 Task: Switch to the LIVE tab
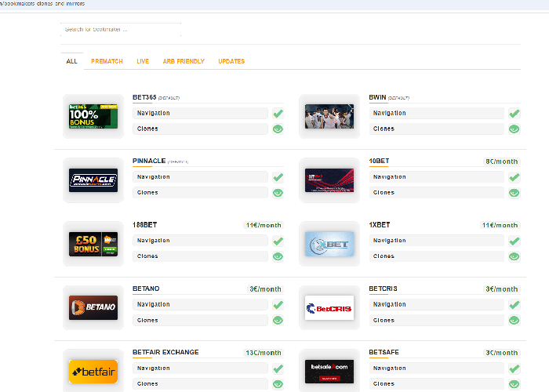pos(143,61)
